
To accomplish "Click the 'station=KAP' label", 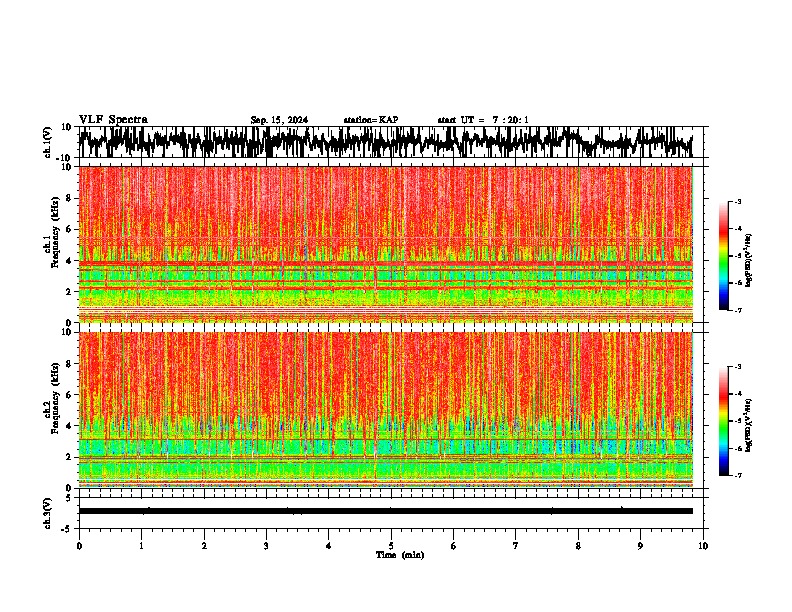I will pos(371,120).
